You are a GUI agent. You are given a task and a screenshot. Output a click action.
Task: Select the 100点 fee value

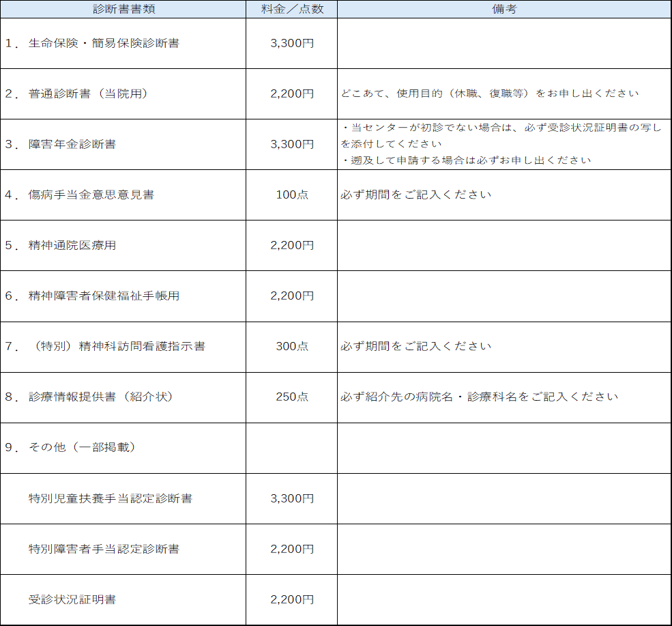pyautogui.click(x=292, y=195)
